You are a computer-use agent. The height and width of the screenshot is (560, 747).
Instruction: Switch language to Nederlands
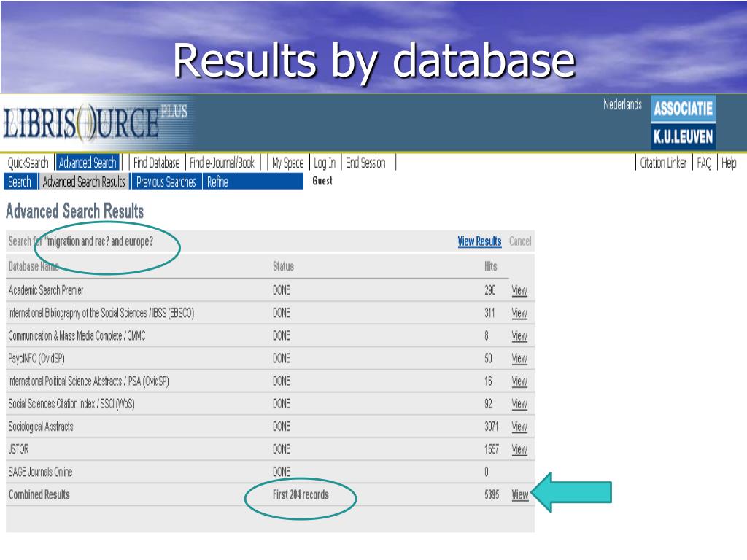pyautogui.click(x=622, y=104)
